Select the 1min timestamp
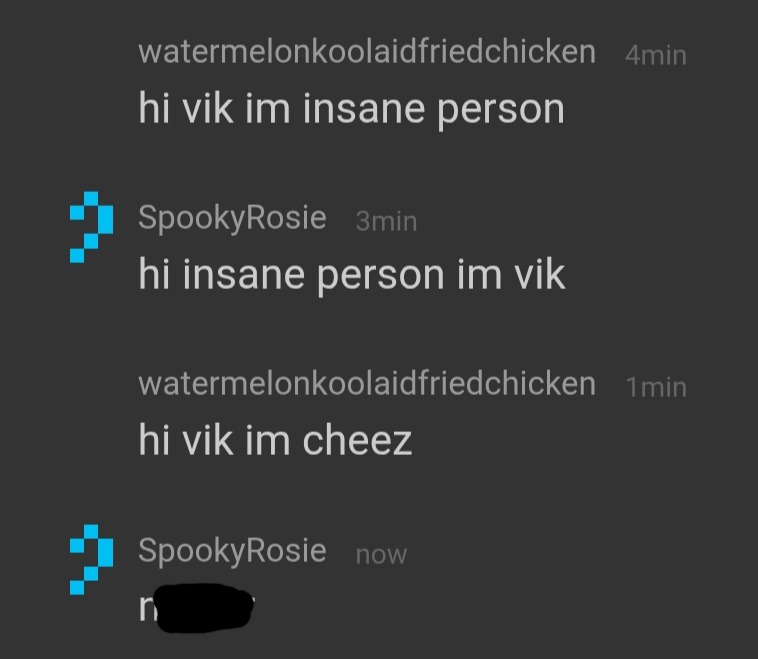Viewport: 758px width, 659px height. click(x=656, y=387)
